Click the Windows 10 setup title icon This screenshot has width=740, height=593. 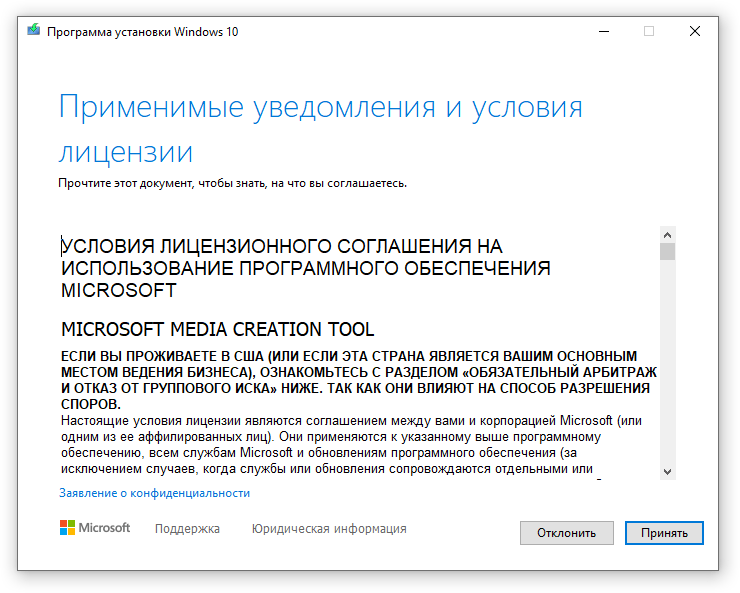click(34, 30)
